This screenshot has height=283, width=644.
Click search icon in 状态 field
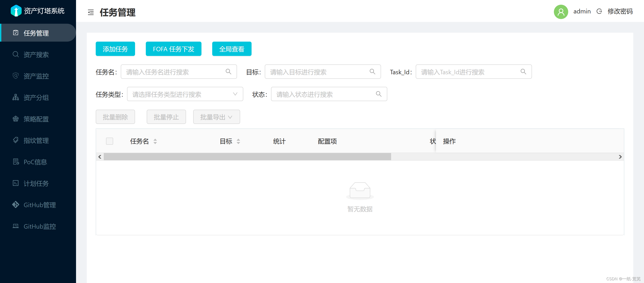379,94
